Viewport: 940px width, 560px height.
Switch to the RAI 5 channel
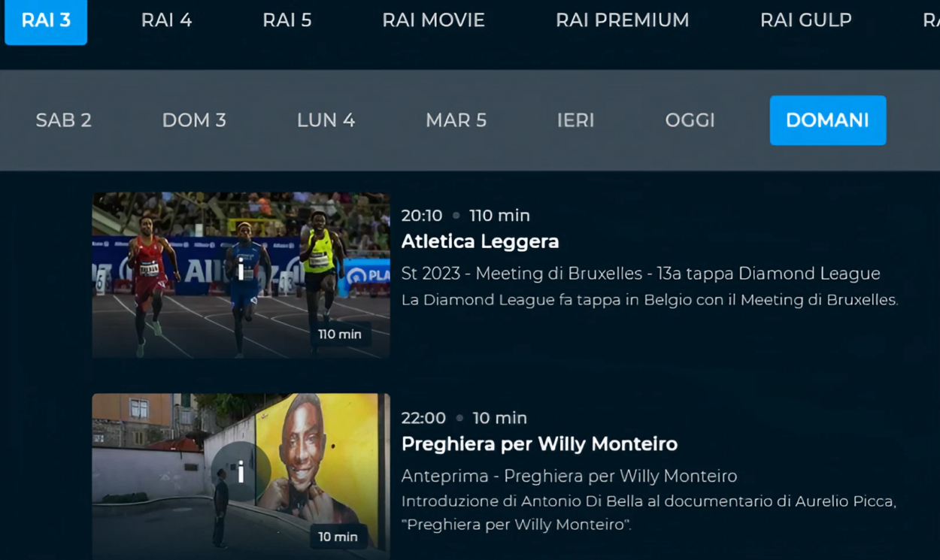pos(287,20)
